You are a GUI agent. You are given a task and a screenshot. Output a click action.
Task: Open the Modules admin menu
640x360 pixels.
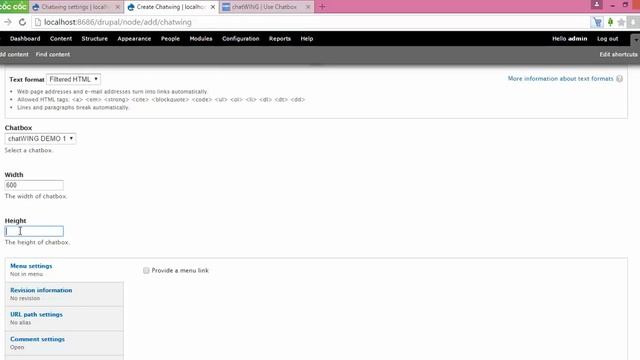[x=201, y=39]
